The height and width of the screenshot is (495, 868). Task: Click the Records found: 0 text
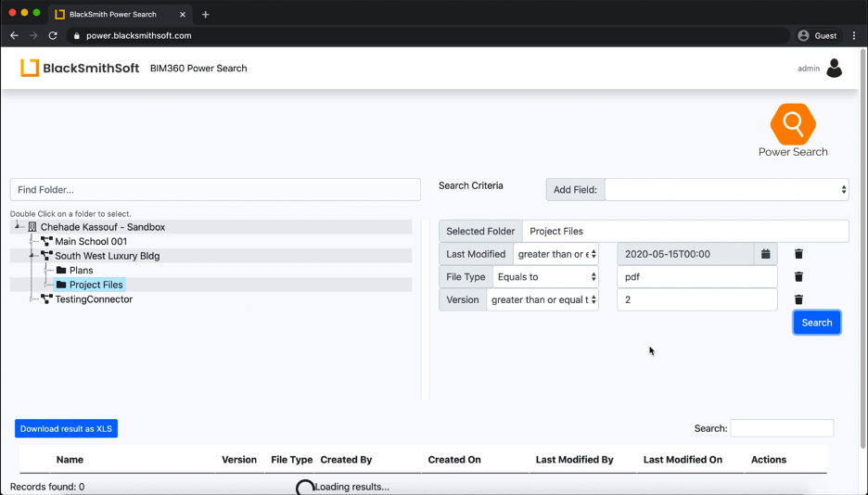pos(47,487)
